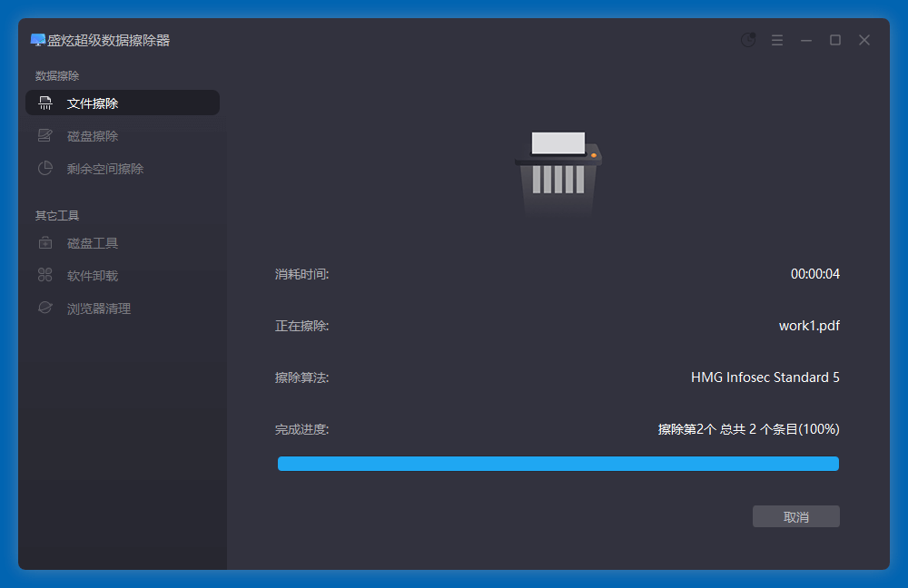The height and width of the screenshot is (588, 908).
Task: Maximize the data eraser window
Action: coord(835,40)
